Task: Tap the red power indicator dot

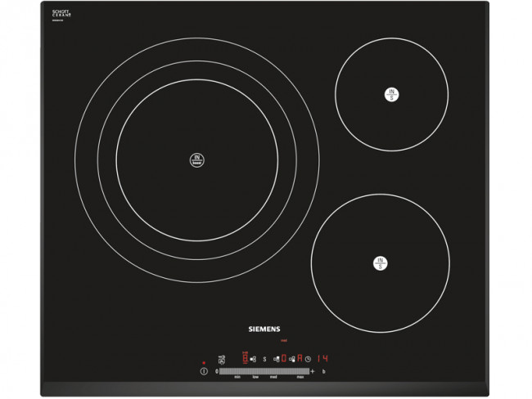Action: tap(204, 363)
